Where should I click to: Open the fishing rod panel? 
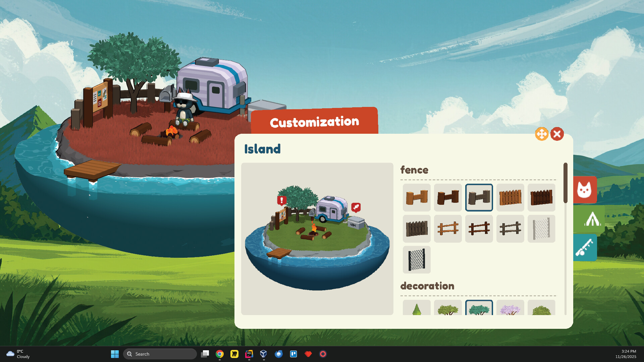[x=585, y=247]
